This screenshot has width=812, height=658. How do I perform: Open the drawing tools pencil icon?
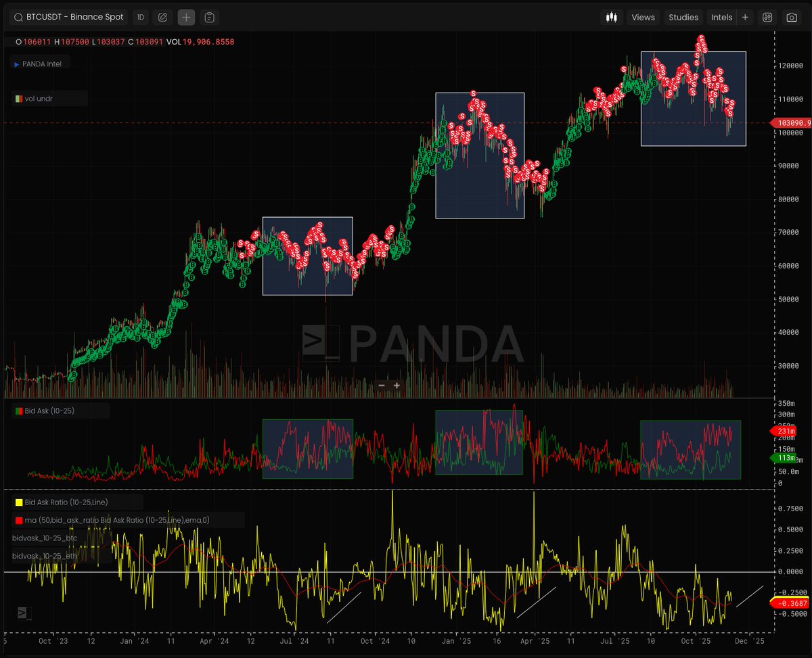point(162,17)
